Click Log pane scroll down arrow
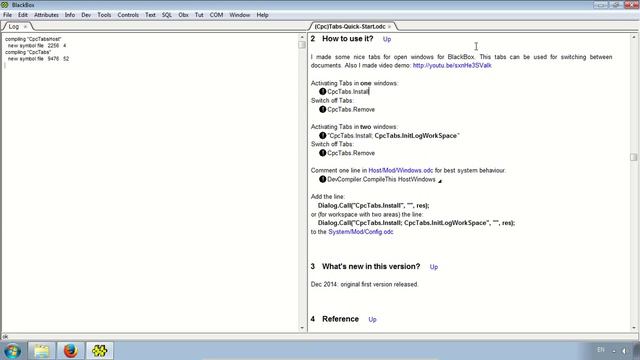The image size is (640, 360). (302, 328)
